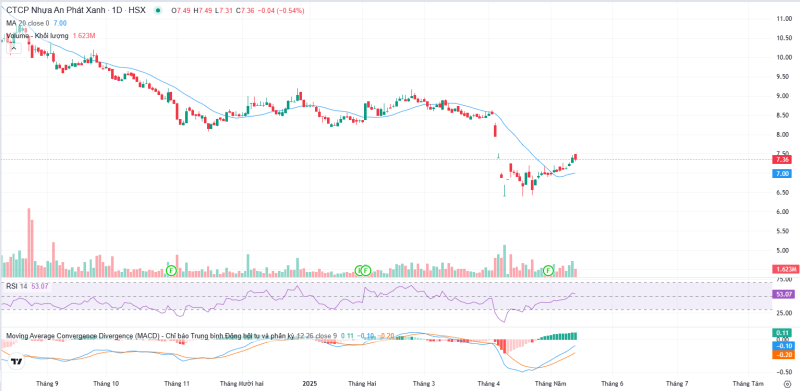Image resolution: width=800 pixels, height=391 pixels.
Task: Click the 1.623M volume axis label
Action: (785, 269)
